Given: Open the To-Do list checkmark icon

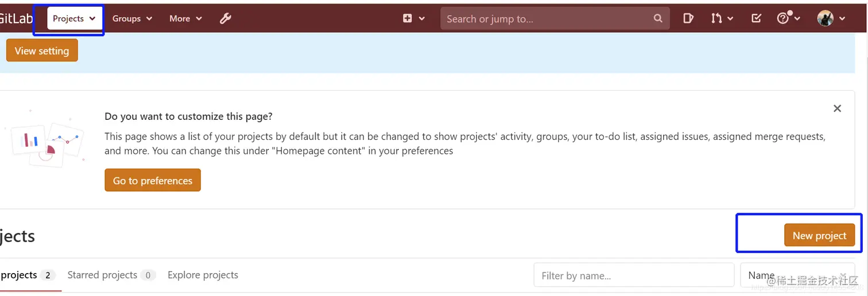Looking at the screenshot, I should [756, 18].
